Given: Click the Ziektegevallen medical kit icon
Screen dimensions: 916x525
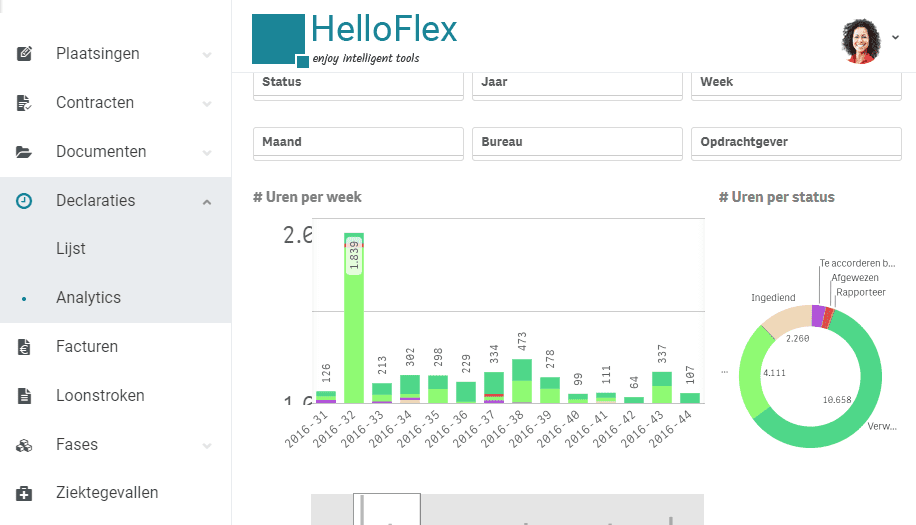Looking at the screenshot, I should pos(24,493).
